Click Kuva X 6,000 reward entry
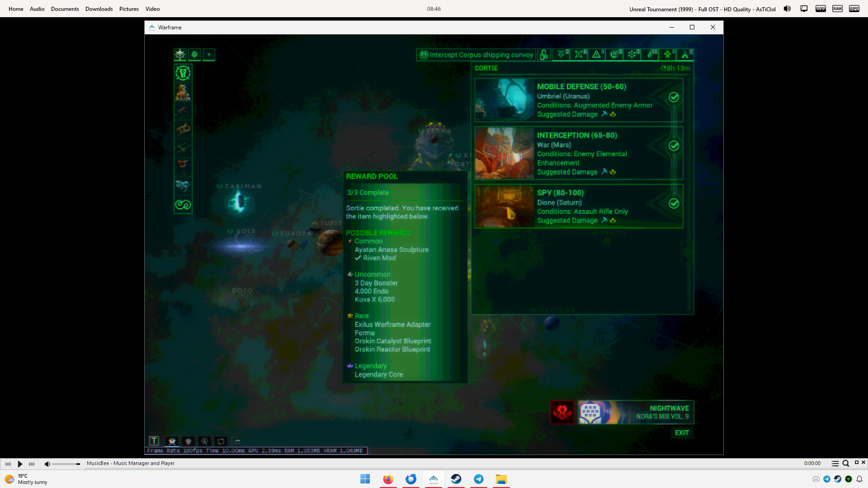 375,300
